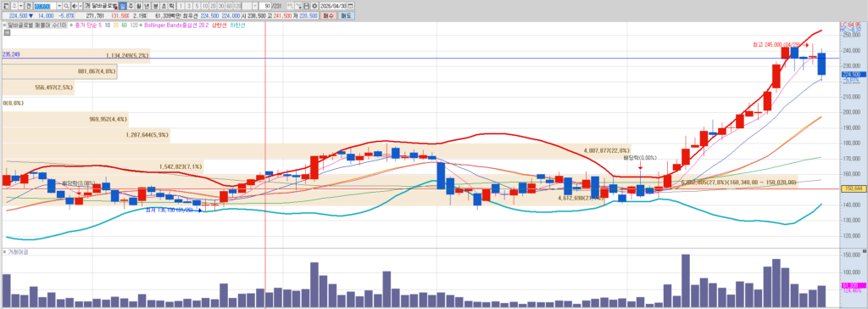Viewport: 868px width, 309px height.
Task: Click the save diskette icon in toolbar
Action: pos(307,6)
